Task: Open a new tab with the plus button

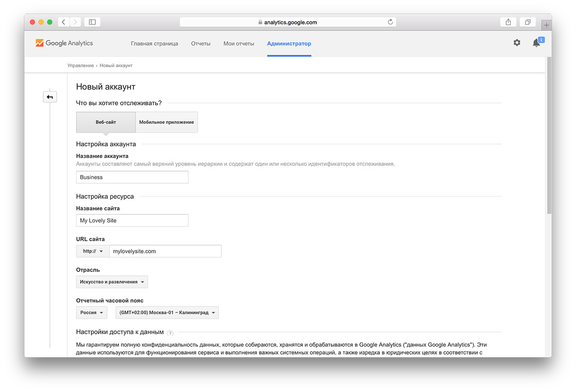Action: [x=546, y=25]
